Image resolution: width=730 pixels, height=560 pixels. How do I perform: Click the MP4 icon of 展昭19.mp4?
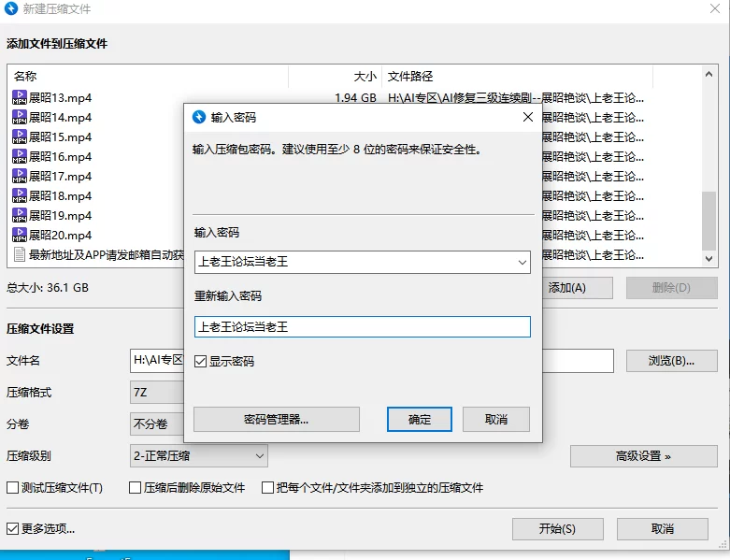coord(19,215)
